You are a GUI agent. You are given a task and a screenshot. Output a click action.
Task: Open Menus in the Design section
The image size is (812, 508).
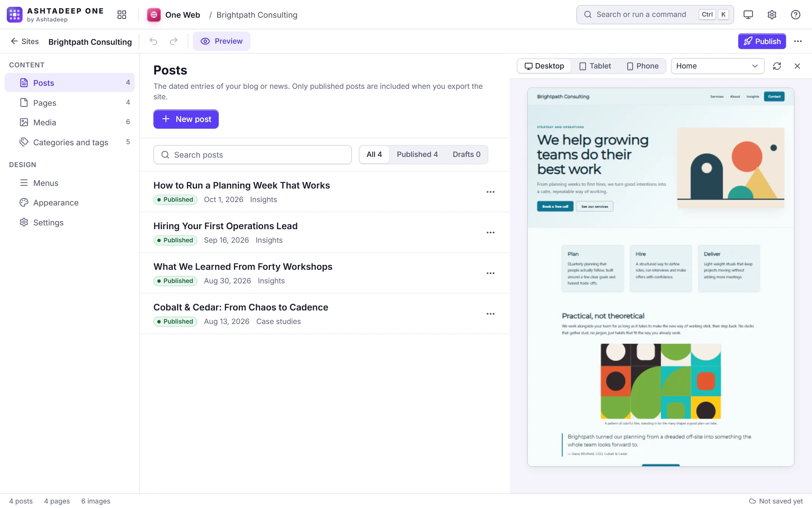[70, 183]
